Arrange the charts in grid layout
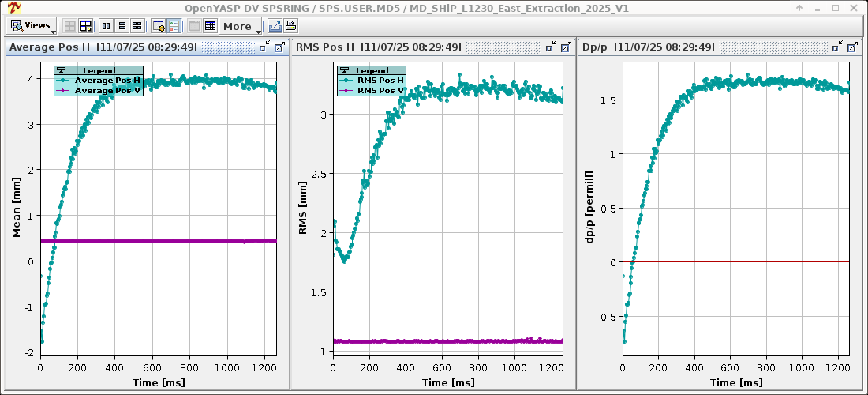Image resolution: width=868 pixels, height=395 pixels. (x=137, y=26)
